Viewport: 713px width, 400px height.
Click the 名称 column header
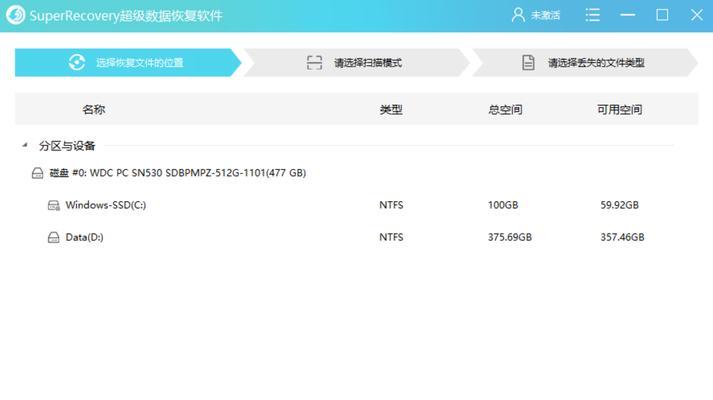pos(94,110)
